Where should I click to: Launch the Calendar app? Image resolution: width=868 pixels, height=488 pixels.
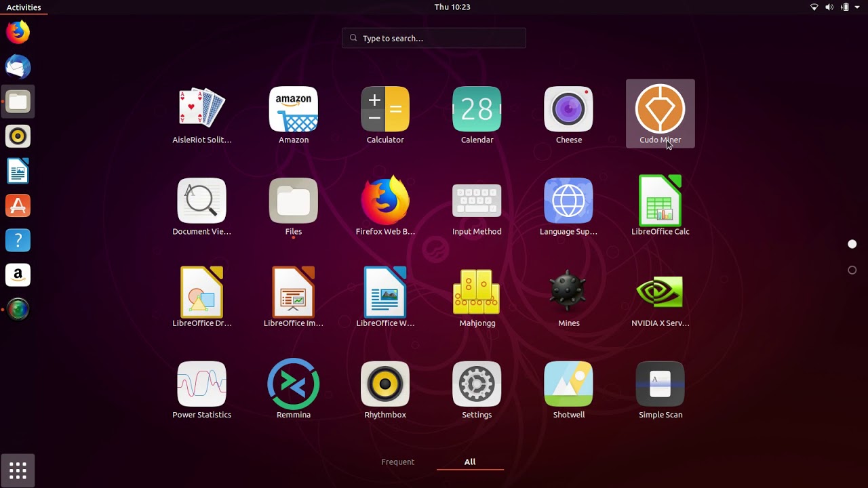(477, 114)
